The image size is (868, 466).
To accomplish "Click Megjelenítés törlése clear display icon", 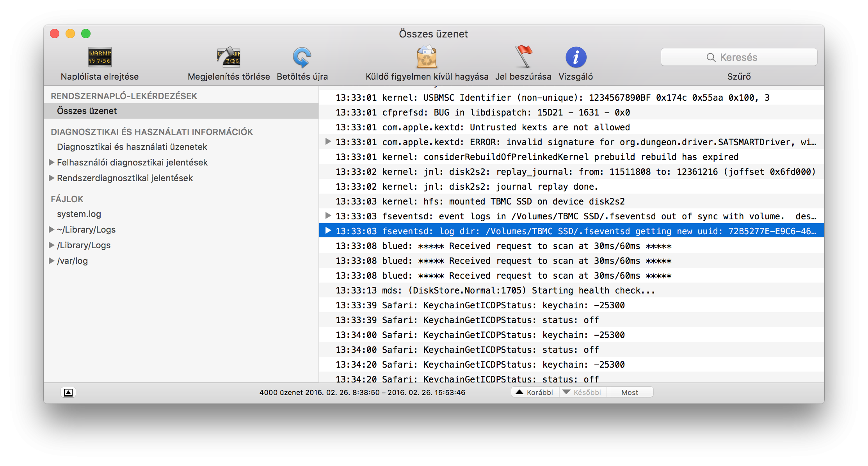I will (x=229, y=57).
